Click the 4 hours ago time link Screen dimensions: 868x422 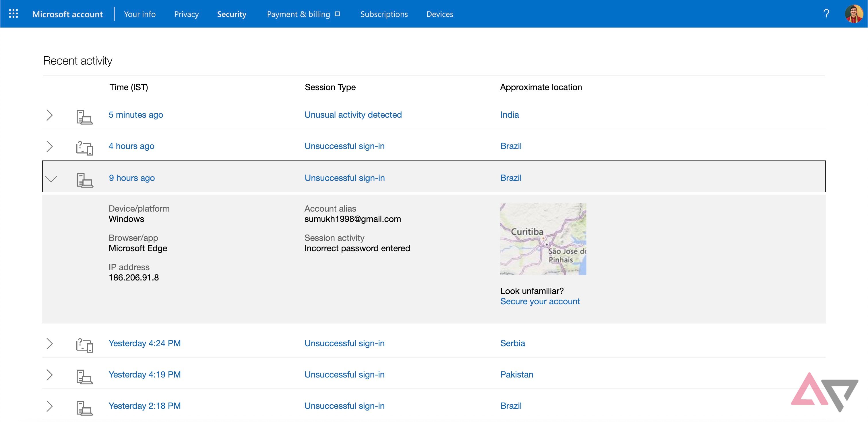(x=131, y=146)
